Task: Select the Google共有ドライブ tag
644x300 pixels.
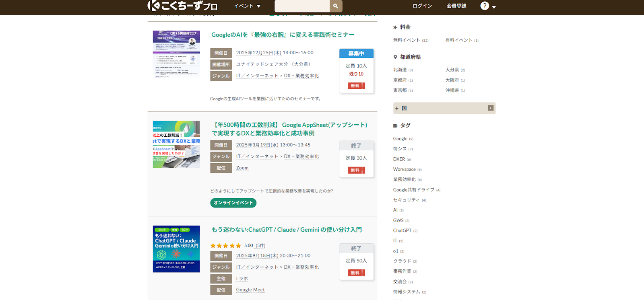Action: [x=417, y=190]
